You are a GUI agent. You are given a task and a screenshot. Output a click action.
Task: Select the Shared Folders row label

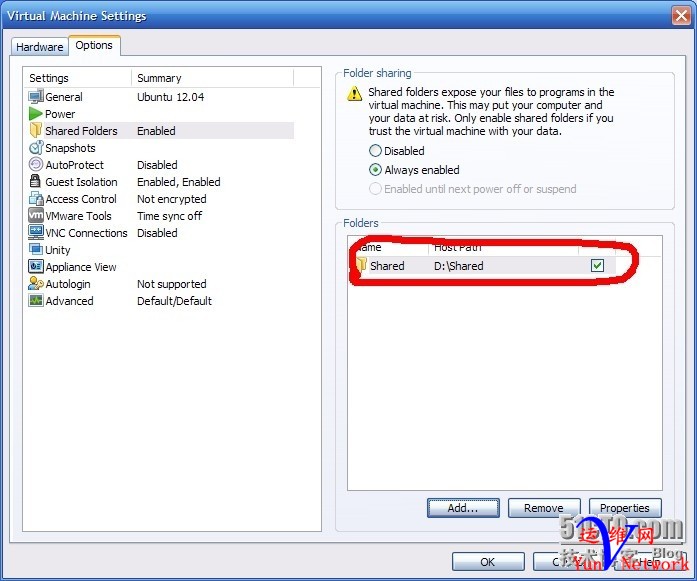tap(81, 131)
